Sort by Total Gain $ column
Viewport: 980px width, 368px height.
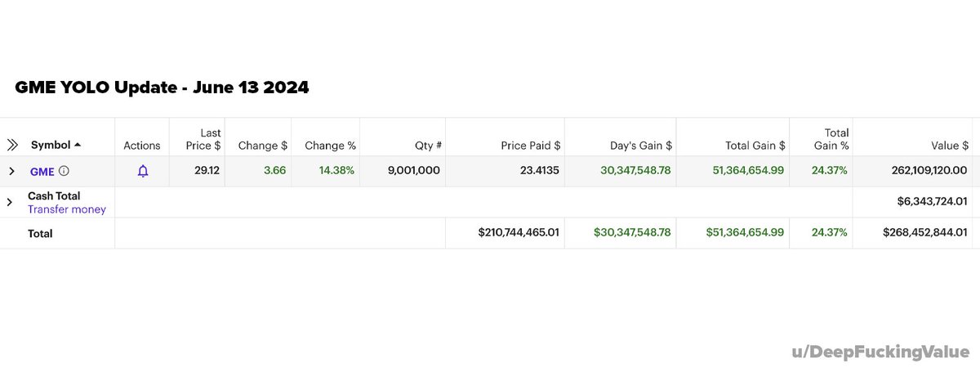(755, 146)
